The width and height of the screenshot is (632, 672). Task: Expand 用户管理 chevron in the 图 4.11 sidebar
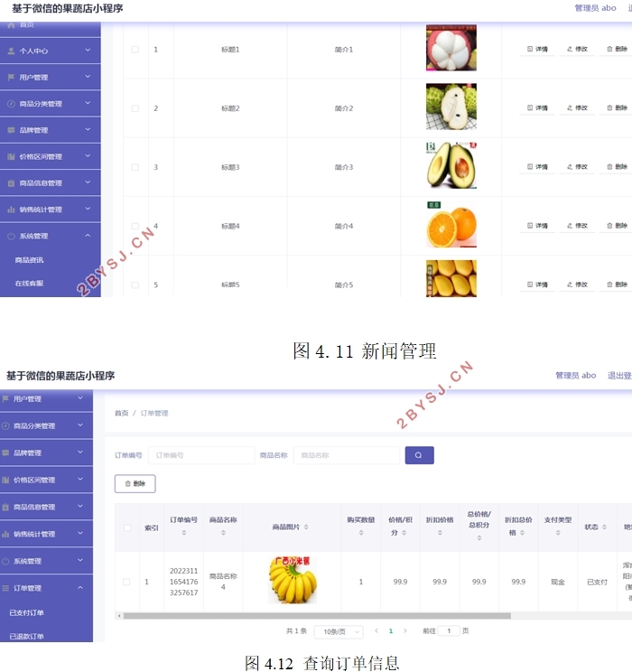88,77
